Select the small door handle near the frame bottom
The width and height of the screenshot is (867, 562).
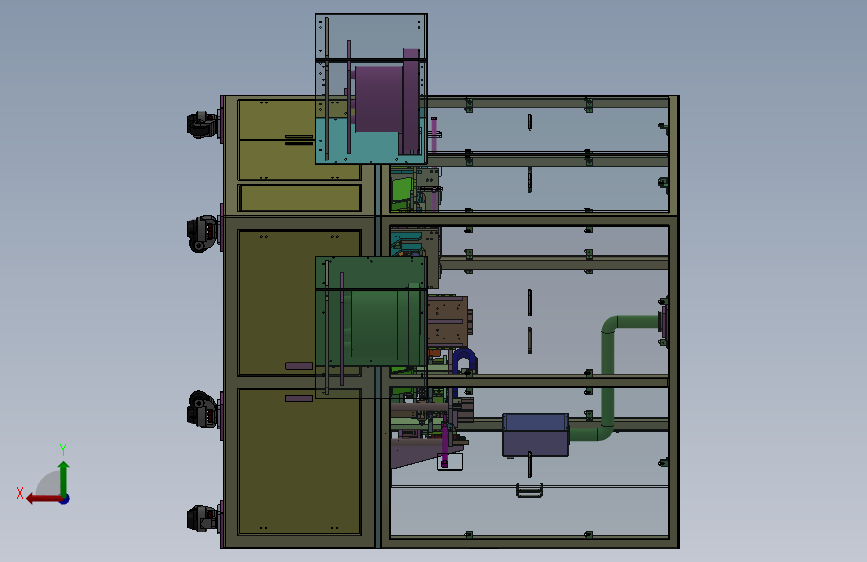tap(529, 490)
